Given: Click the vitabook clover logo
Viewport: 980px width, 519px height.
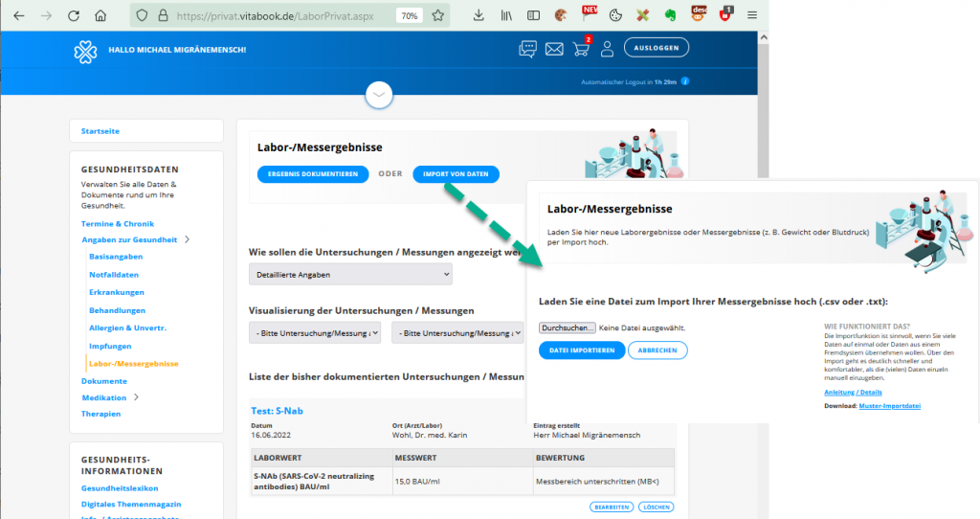Looking at the screenshot, I should (x=85, y=52).
